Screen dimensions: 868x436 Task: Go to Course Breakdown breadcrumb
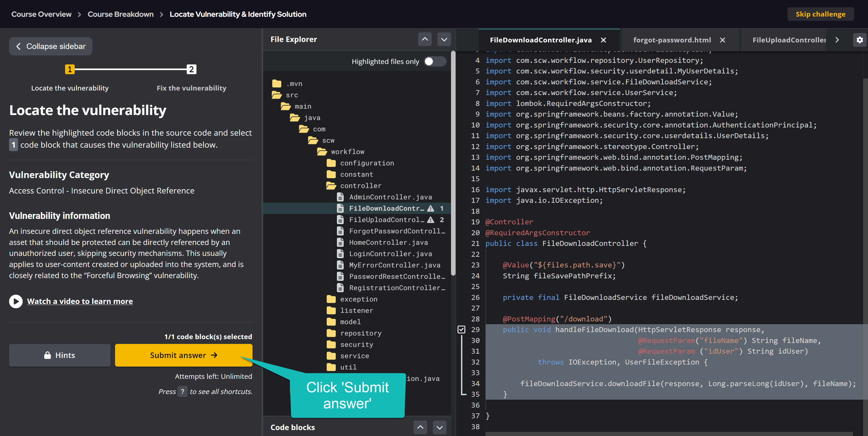(x=121, y=14)
